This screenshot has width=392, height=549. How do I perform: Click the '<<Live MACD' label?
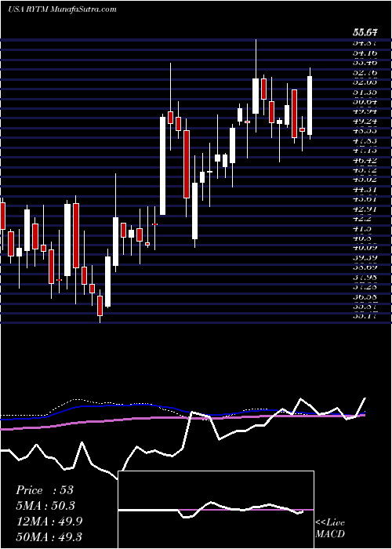tap(330, 529)
